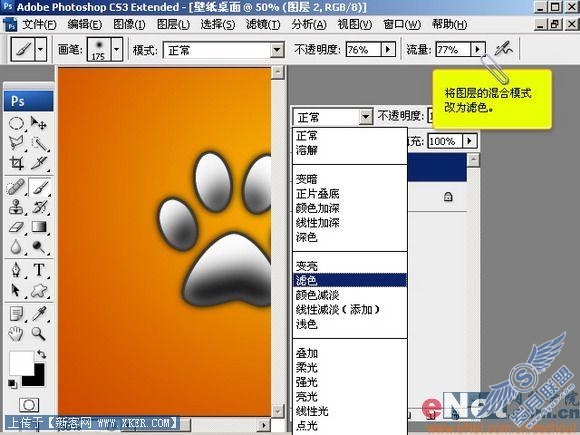Select the Elliptical Marquee tool
580x435 pixels.
pos(16,124)
